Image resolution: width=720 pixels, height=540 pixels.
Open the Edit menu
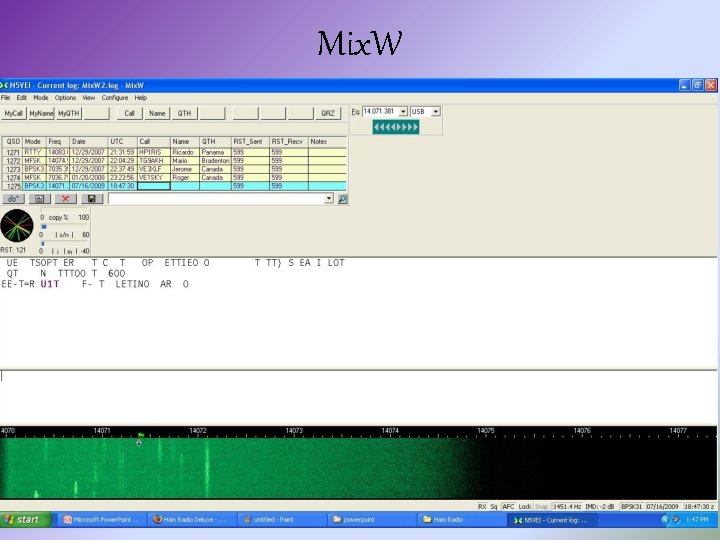pos(22,98)
